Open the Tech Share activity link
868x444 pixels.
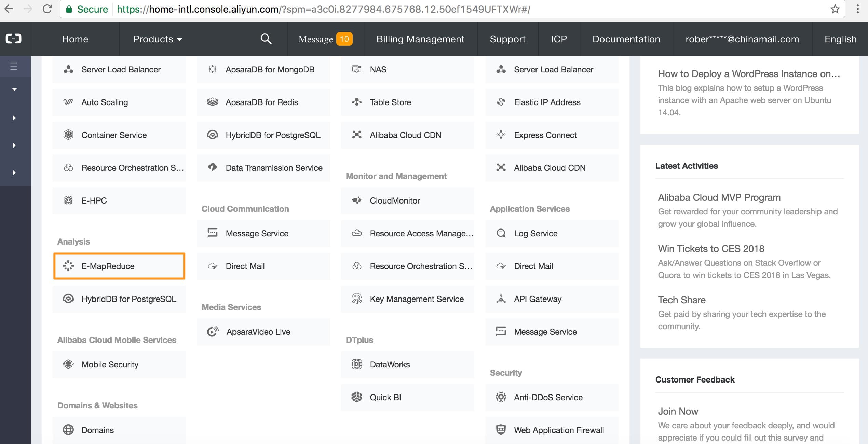681,300
